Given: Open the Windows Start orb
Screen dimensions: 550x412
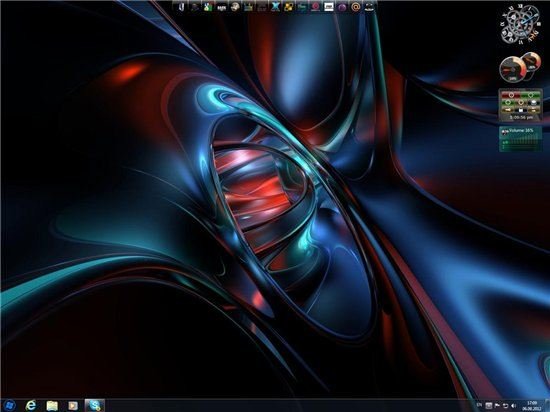Looking at the screenshot, I should pos(10,405).
